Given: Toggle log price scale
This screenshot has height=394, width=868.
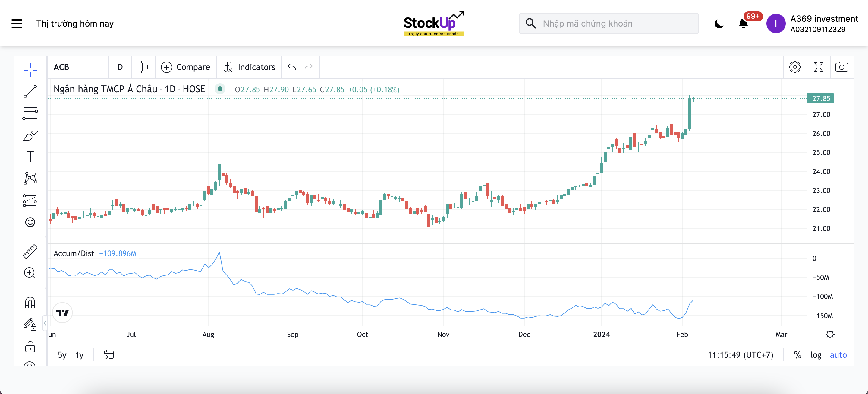Looking at the screenshot, I should (816, 355).
